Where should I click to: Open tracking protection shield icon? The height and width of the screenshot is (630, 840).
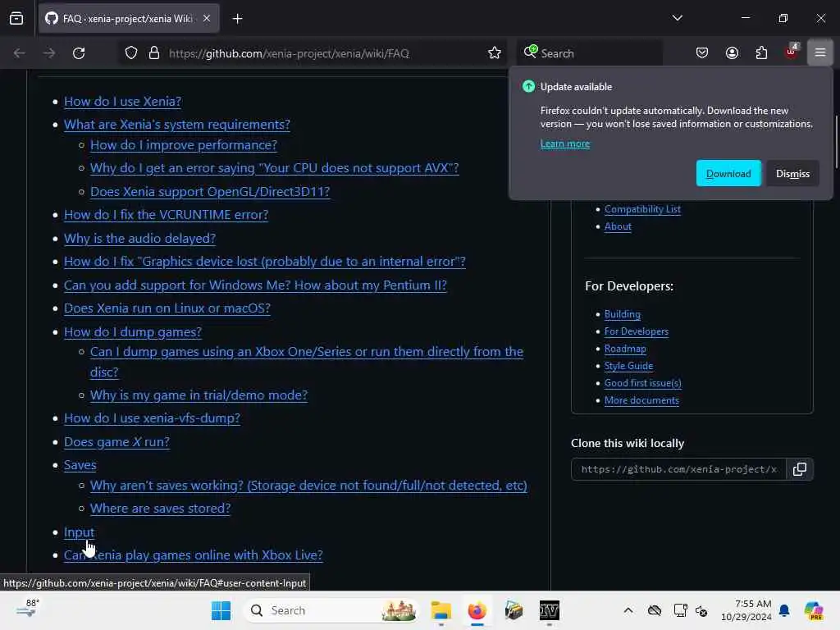131,53
